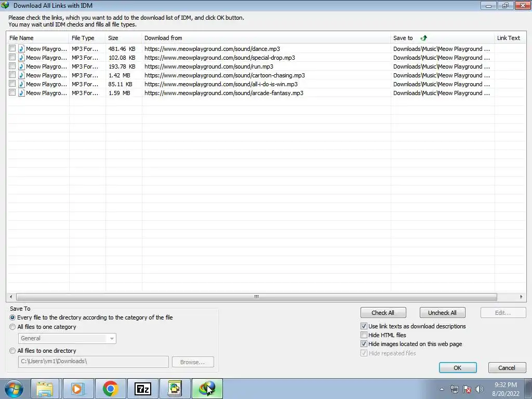Click the music file icon for special-drop.mp3

click(x=21, y=57)
